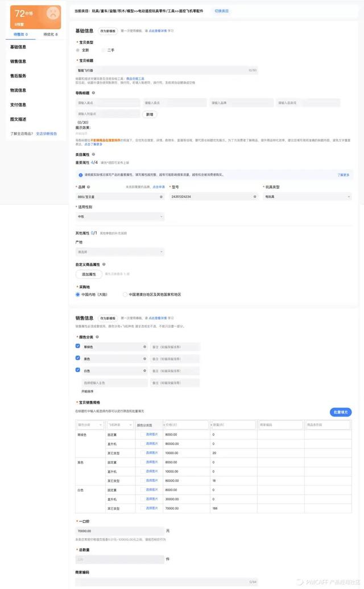Switch to the 待整改 tab

tap(20, 34)
